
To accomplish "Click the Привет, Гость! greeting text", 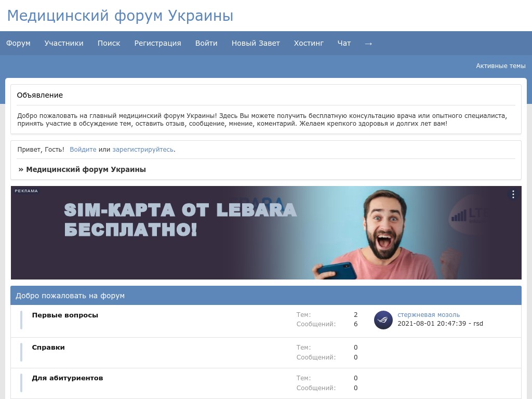I will (41, 149).
